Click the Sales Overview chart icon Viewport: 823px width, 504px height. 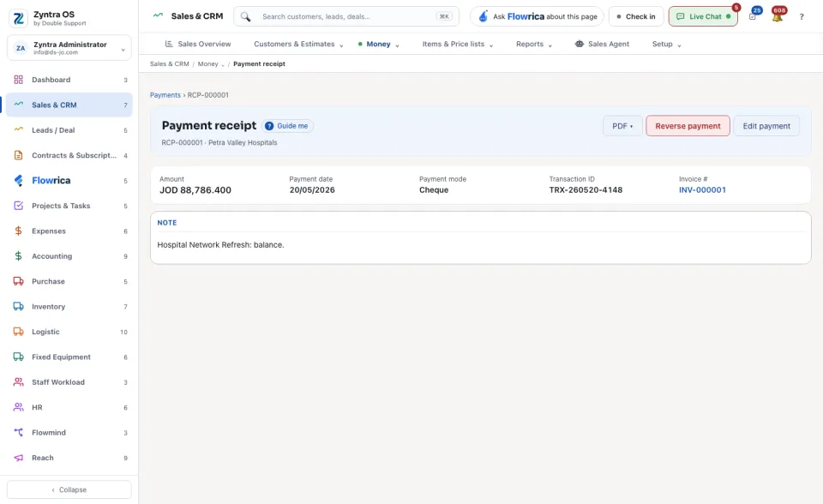click(169, 44)
